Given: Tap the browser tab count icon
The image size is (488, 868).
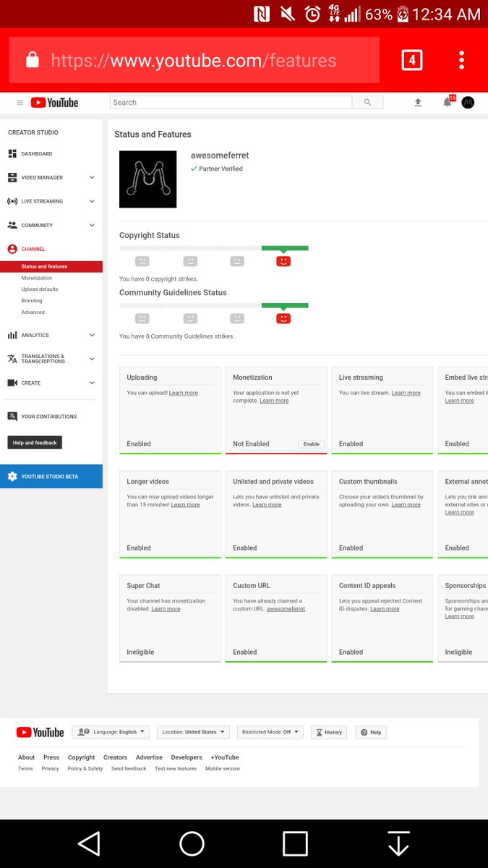Looking at the screenshot, I should pos(412,60).
